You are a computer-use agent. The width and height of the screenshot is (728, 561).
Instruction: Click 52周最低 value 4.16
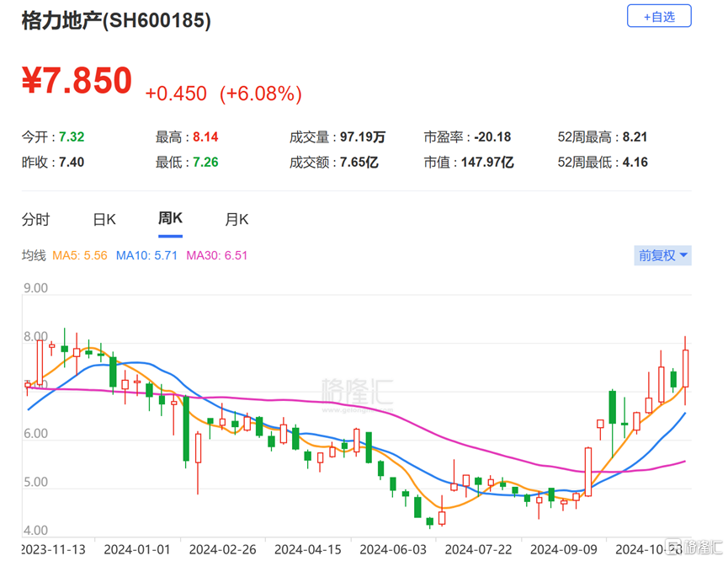coord(635,163)
